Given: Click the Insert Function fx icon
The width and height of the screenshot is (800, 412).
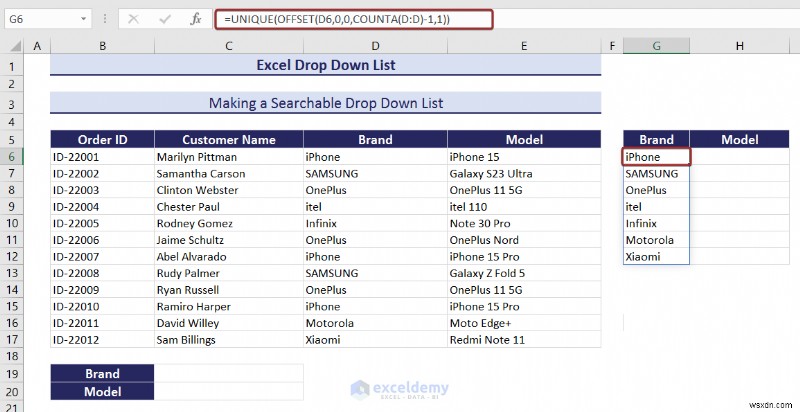Looking at the screenshot, I should pyautogui.click(x=196, y=19).
